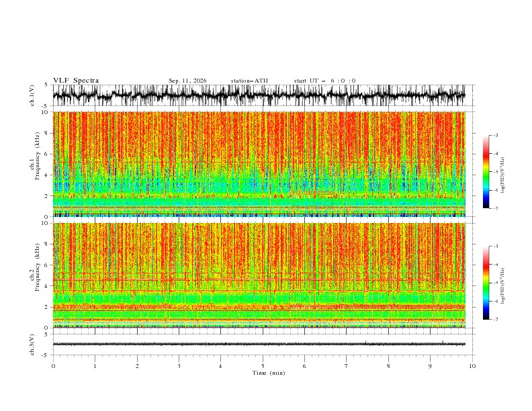This screenshot has height=411, width=532.
Task: Click the ch.3 voltage waveform trace
Action: [259, 344]
